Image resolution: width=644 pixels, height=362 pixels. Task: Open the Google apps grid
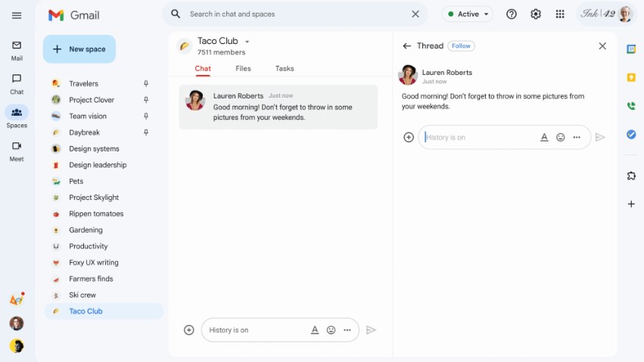(x=560, y=14)
